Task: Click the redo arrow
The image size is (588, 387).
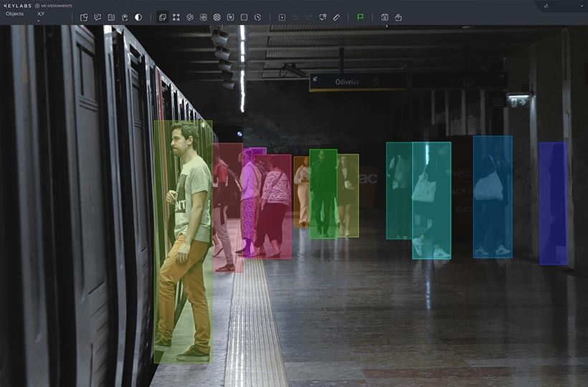Action: coord(309,17)
